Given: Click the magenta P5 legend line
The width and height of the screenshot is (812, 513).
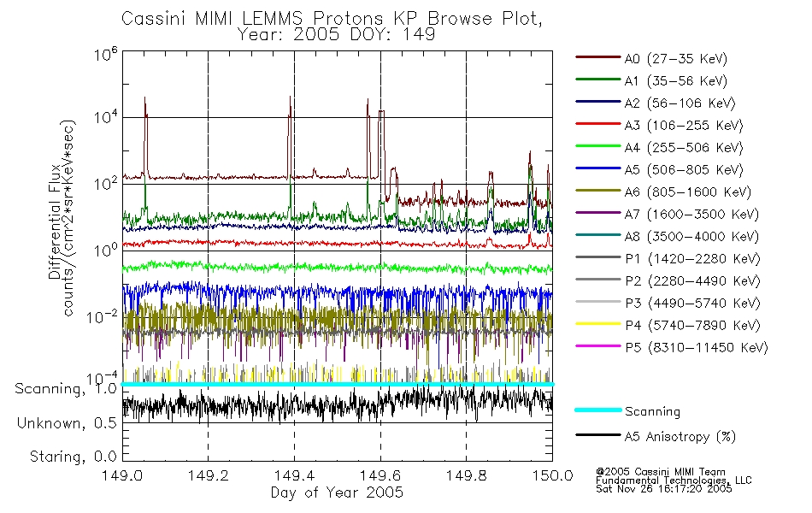Looking at the screenshot, I should [598, 346].
